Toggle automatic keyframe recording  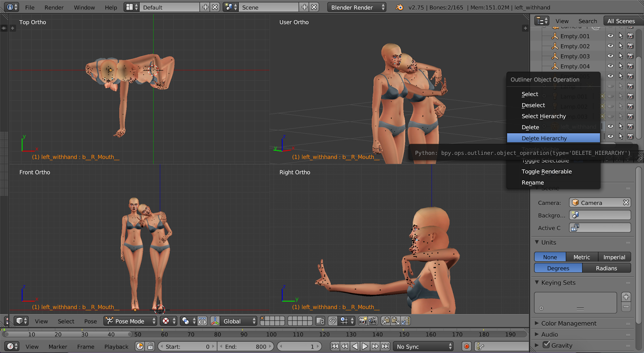coord(466,346)
